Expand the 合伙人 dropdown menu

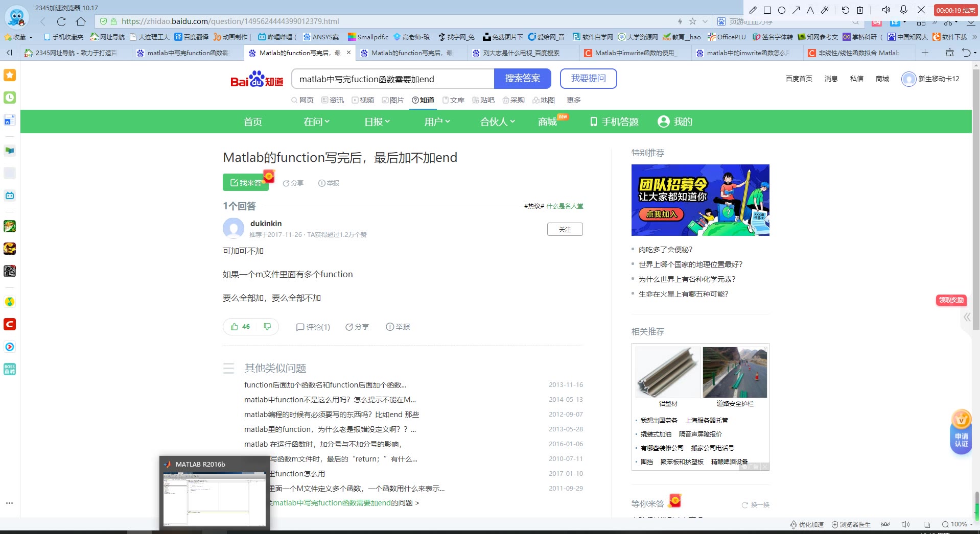498,122
